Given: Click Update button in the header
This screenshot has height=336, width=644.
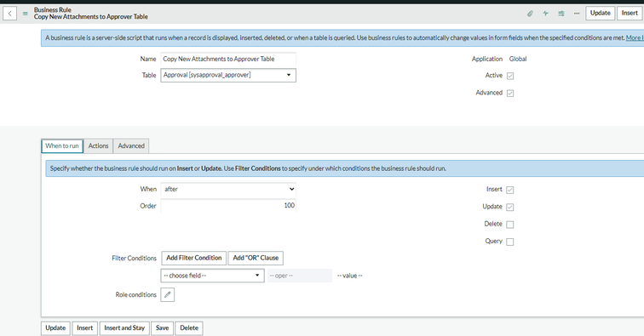Looking at the screenshot, I should tap(600, 13).
